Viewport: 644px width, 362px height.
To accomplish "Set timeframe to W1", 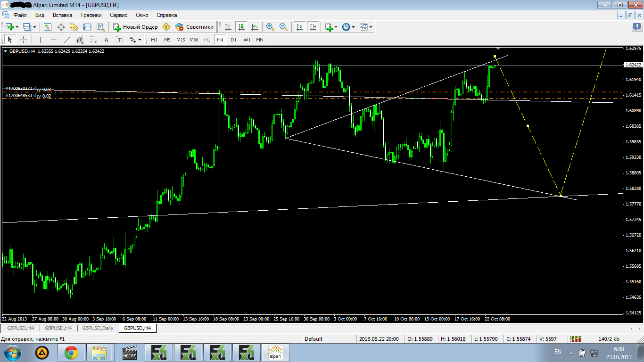I will 247,40.
